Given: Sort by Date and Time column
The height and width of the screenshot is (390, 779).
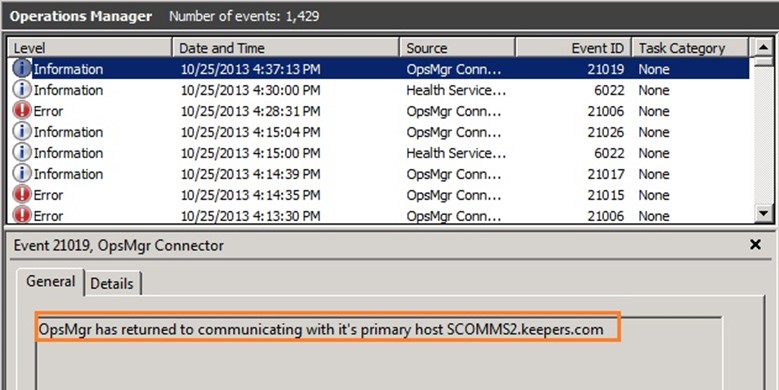Looking at the screenshot, I should (x=286, y=48).
